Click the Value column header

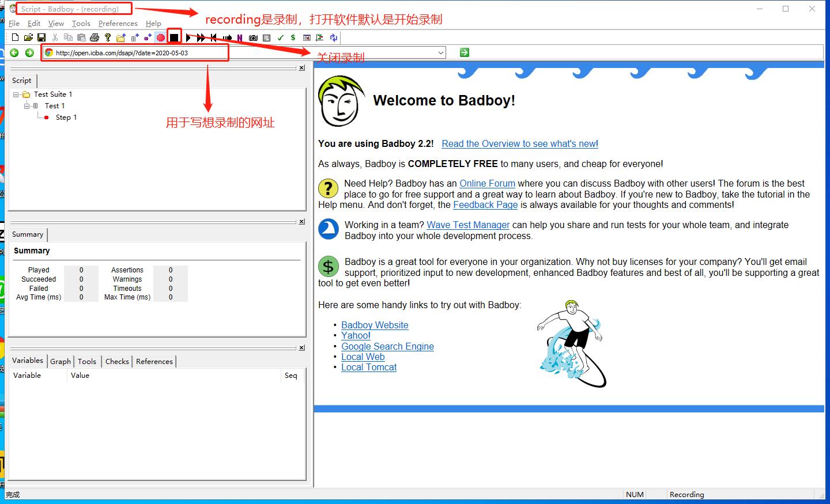coord(173,376)
